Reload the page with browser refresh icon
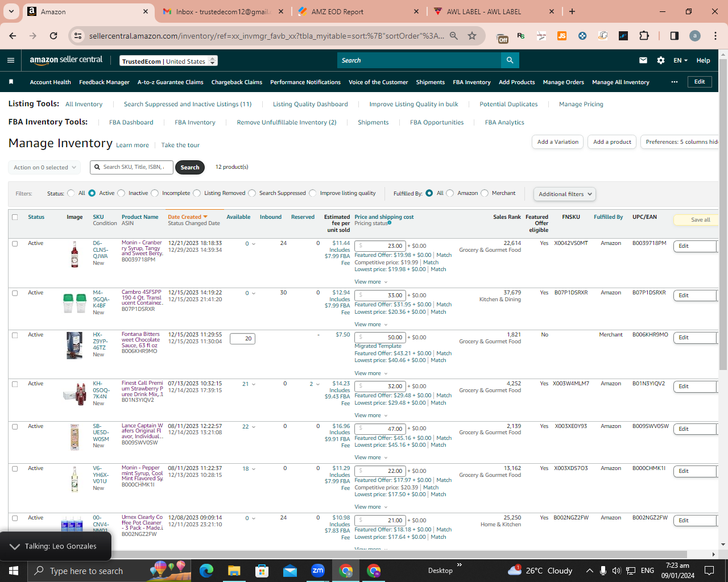728x582 pixels. pyautogui.click(x=53, y=36)
